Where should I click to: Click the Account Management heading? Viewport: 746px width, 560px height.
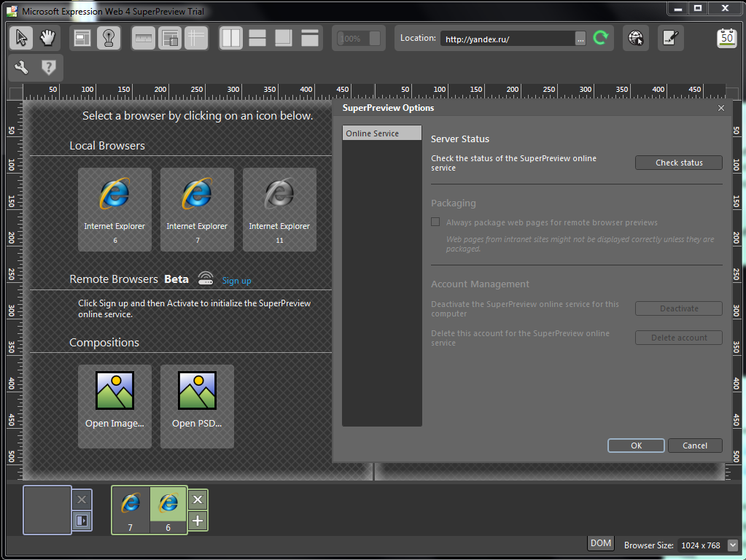(480, 284)
